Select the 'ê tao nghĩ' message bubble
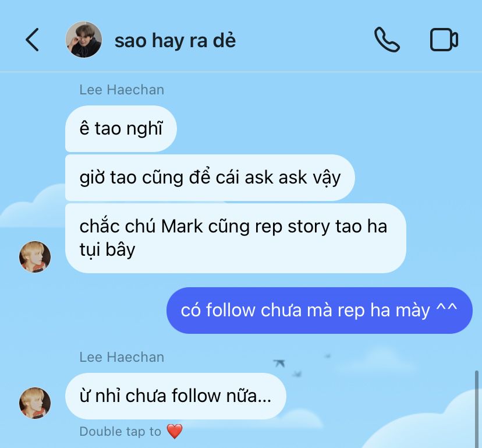The image size is (482, 448). [121, 129]
